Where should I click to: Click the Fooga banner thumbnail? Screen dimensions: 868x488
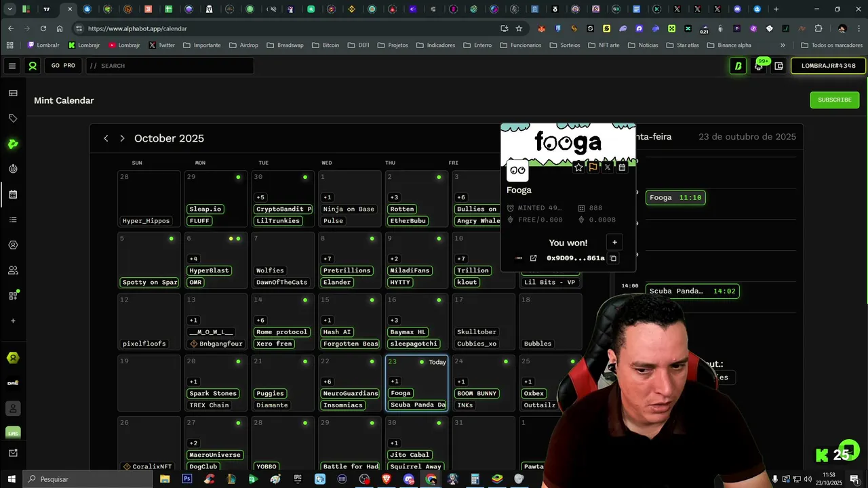click(568, 144)
